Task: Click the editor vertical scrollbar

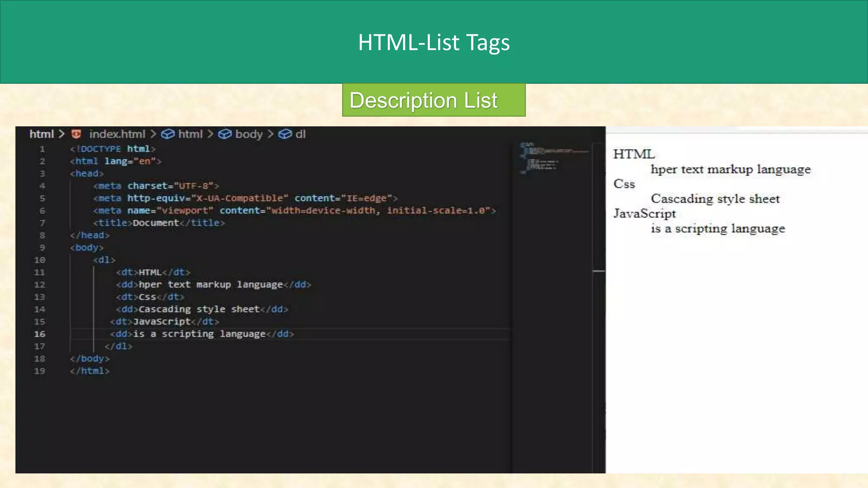Action: click(599, 307)
